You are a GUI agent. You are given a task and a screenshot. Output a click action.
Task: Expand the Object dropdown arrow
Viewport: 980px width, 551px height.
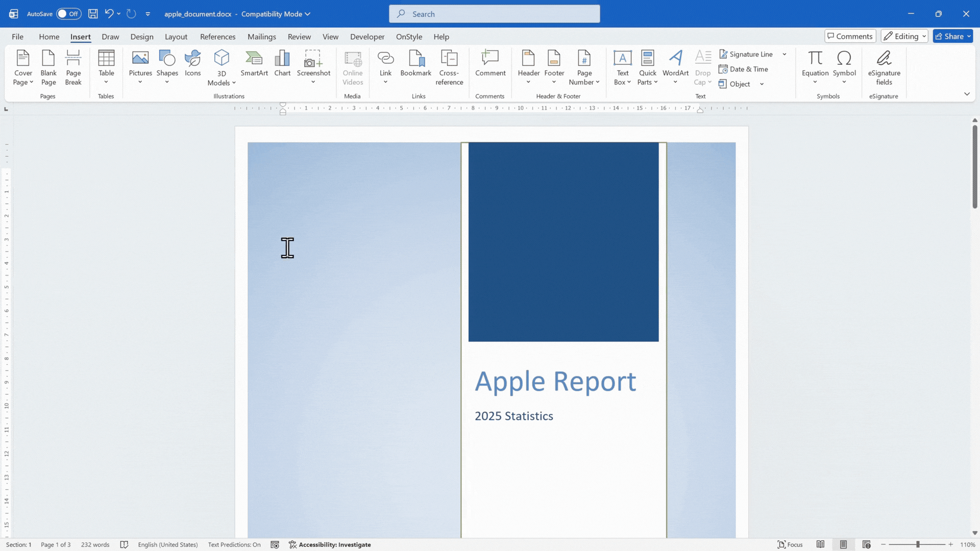tap(762, 84)
